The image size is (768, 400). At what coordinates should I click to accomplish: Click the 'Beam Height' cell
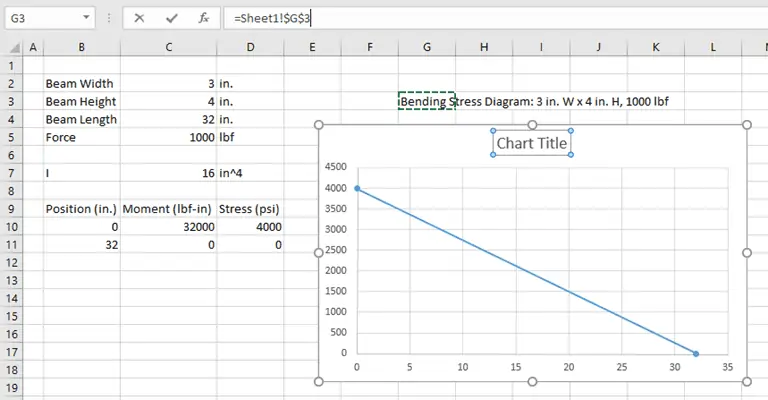pyautogui.click(x=82, y=101)
